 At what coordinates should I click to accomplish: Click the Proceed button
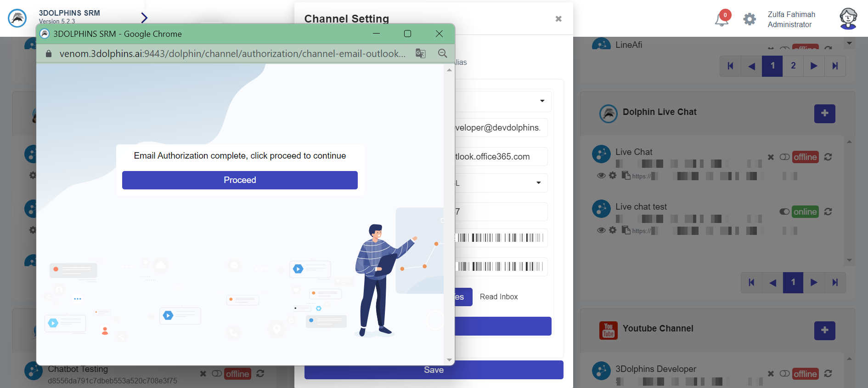pyautogui.click(x=240, y=180)
